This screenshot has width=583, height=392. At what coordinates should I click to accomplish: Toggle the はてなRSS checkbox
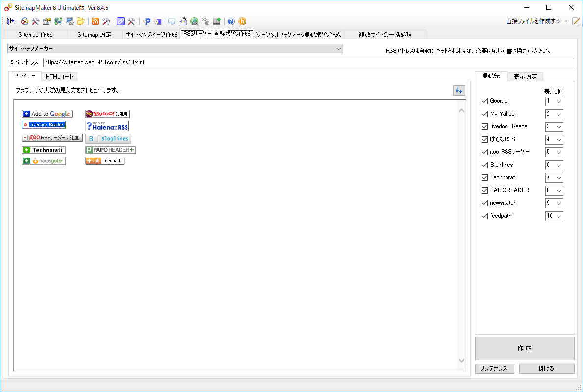484,139
